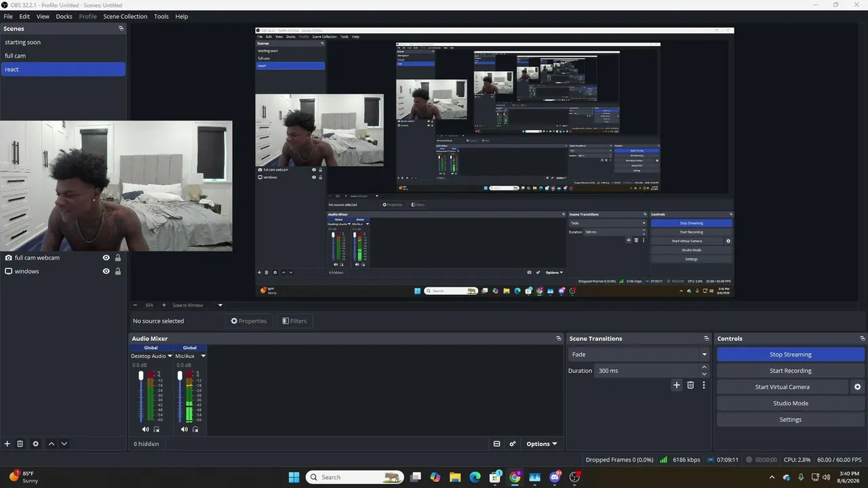Viewport: 868px width, 488px height.
Task: Click Stop Streaming button
Action: 791,354
